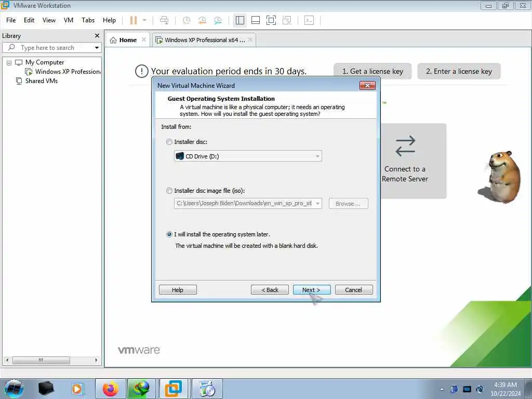This screenshot has width=532, height=399.
Task: Open the ISO file path combo box
Action: tap(248, 204)
